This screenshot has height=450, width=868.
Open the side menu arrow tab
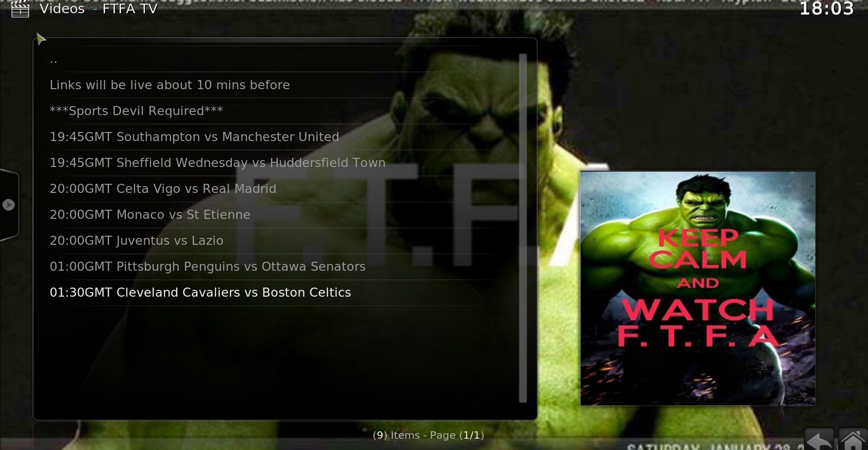click(x=9, y=205)
